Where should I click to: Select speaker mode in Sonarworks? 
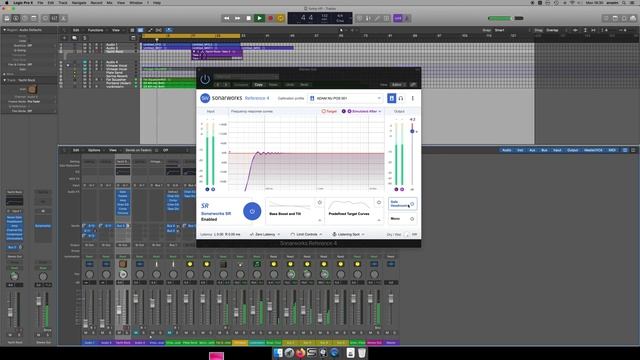coord(391,98)
